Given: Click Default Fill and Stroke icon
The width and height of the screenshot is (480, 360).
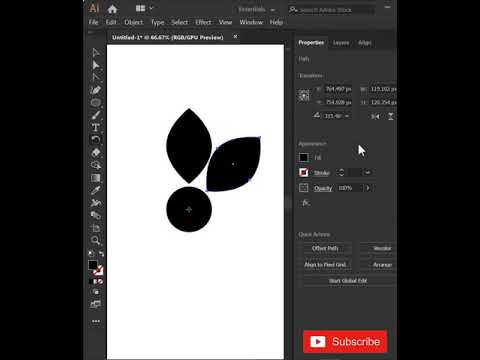Looking at the screenshot, I should 91,254.
